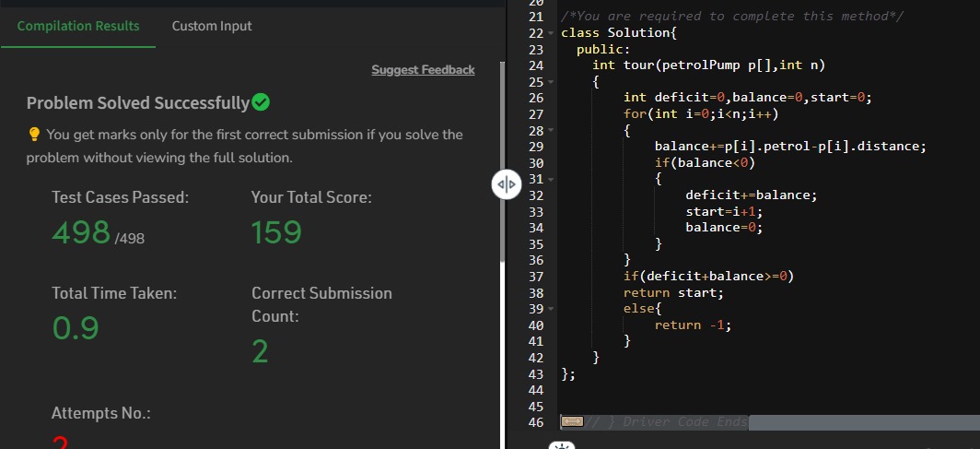Collapse the else-block fold arrow at line 39
Image resolution: width=980 pixels, height=449 pixels.
[x=551, y=309]
